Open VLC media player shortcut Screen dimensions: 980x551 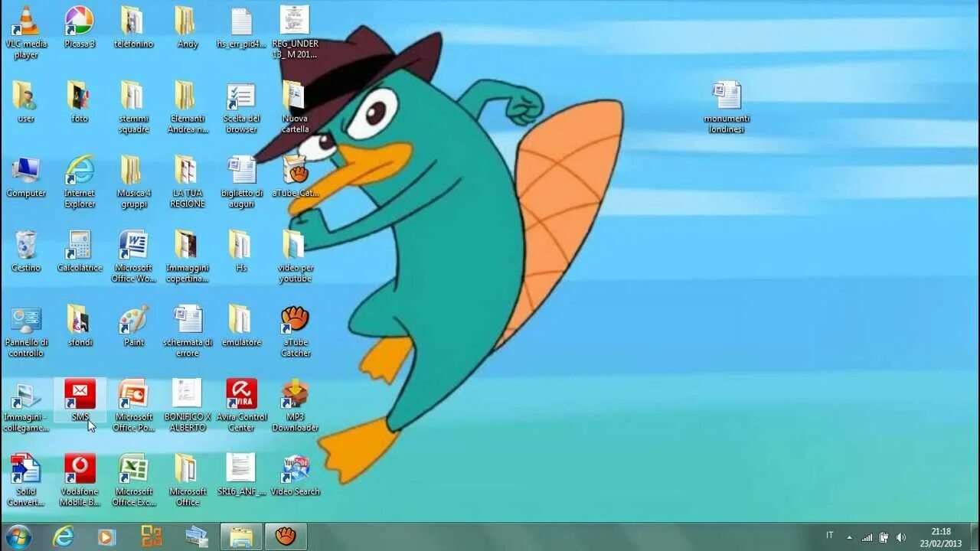26,31
